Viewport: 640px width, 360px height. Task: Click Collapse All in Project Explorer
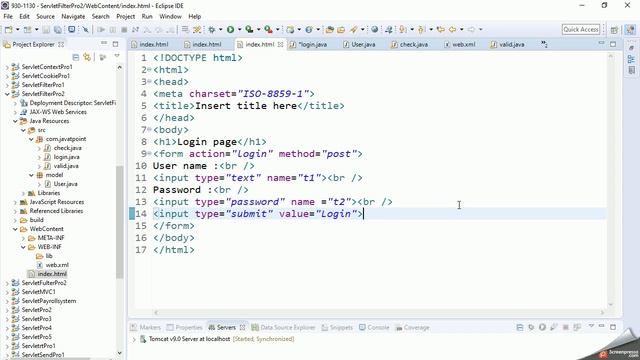[x=76, y=57]
